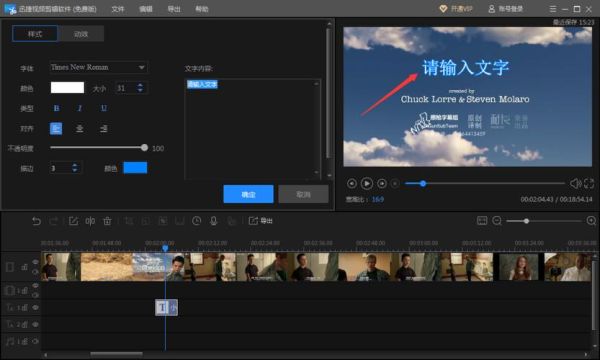Screen dimensions: 600x360
Task: Click the blue playhead marker on ruler
Action: coord(165,248)
